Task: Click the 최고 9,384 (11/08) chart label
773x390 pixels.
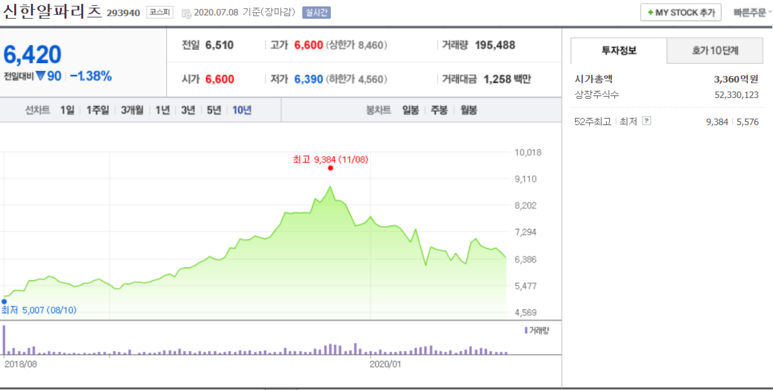Action: 331,159
